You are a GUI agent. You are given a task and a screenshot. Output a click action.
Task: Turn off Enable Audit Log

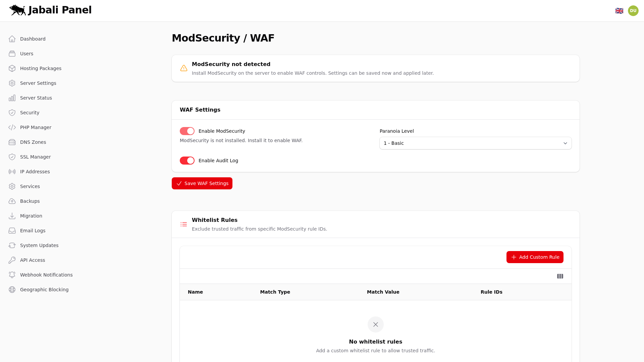click(187, 160)
